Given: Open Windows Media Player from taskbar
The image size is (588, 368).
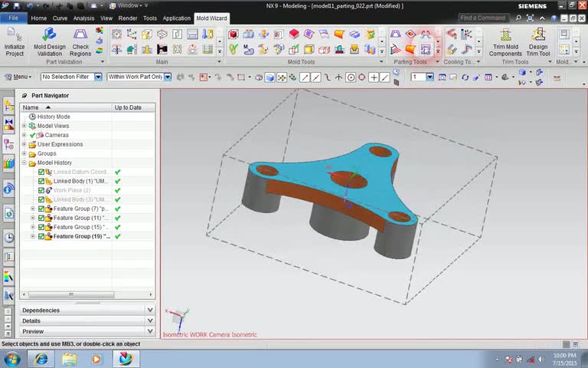Looking at the screenshot, I should click(96, 359).
